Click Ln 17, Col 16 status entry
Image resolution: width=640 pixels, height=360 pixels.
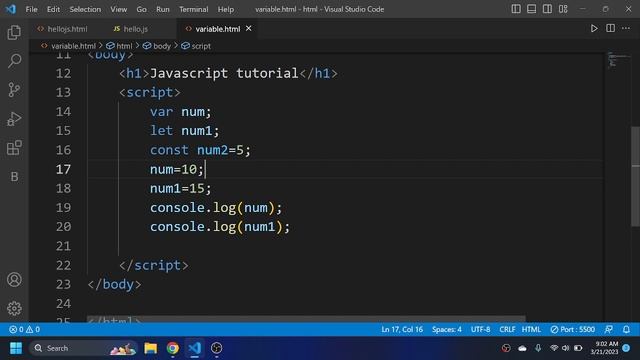tap(402, 329)
